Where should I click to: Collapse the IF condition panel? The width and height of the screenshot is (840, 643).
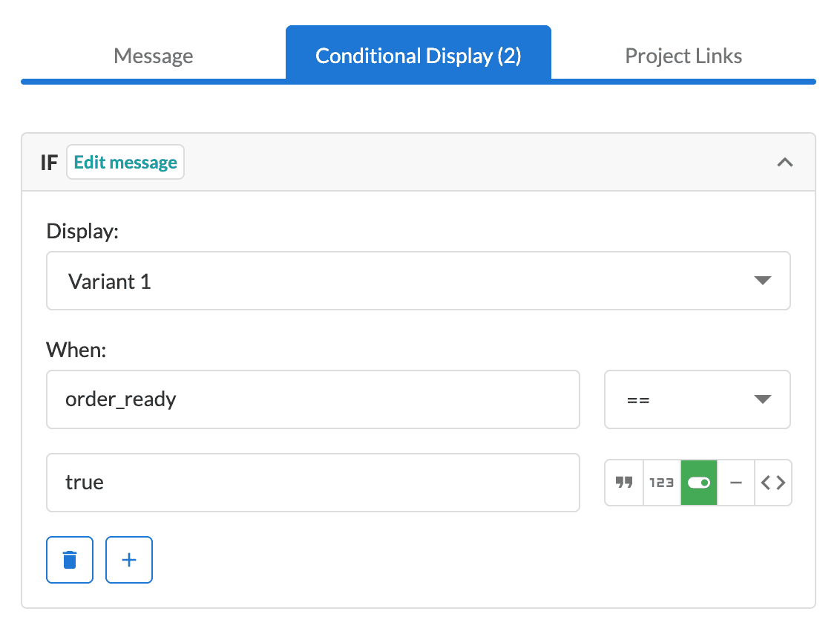(785, 162)
